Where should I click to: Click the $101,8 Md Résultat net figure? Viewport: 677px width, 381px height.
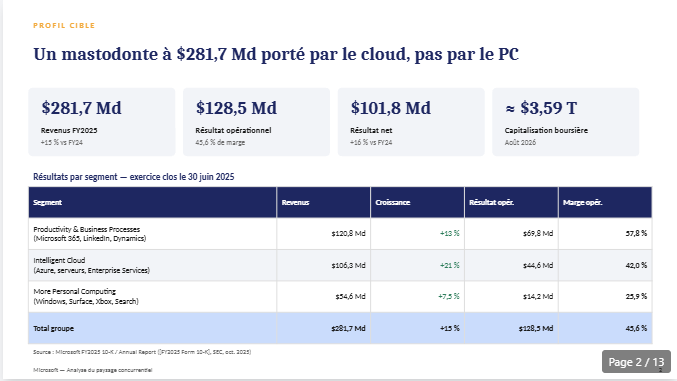(x=390, y=108)
